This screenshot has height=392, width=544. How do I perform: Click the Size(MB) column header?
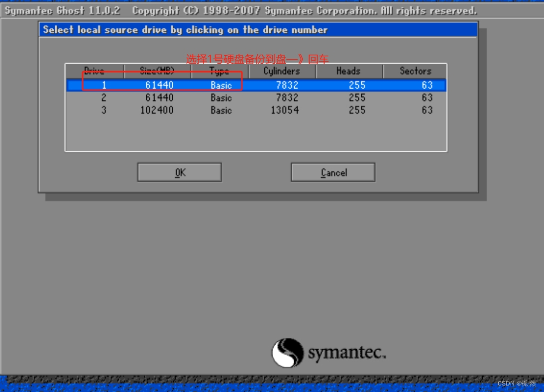pyautogui.click(x=157, y=71)
